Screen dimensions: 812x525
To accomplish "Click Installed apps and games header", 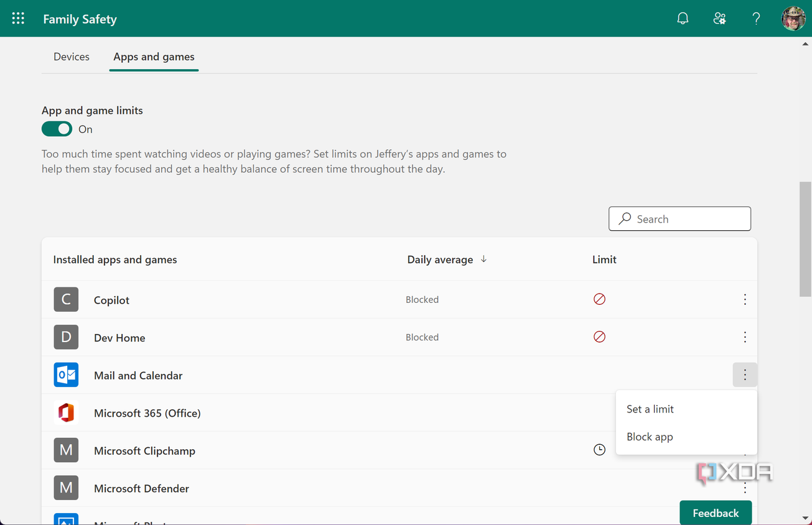I will click(115, 259).
